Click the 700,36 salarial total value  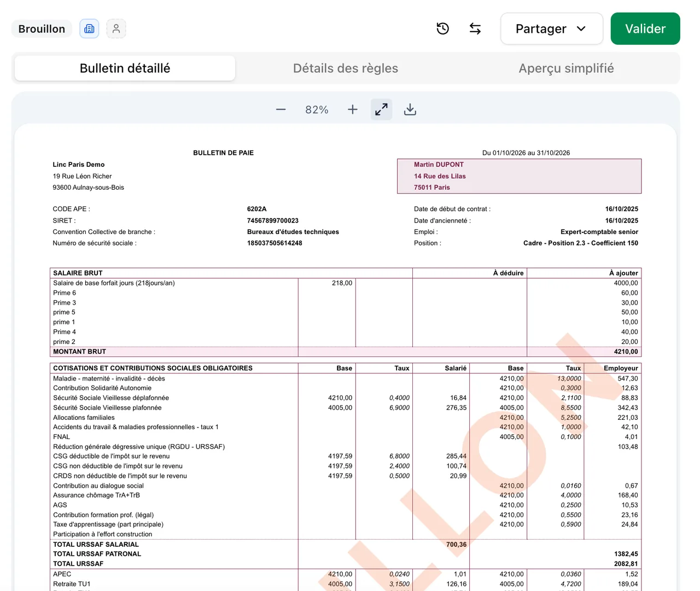tap(456, 545)
